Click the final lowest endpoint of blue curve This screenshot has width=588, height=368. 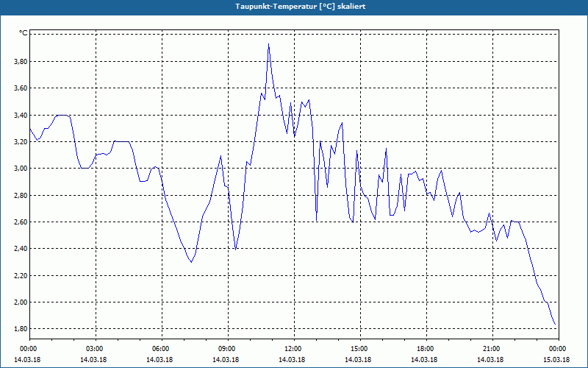pos(555,325)
